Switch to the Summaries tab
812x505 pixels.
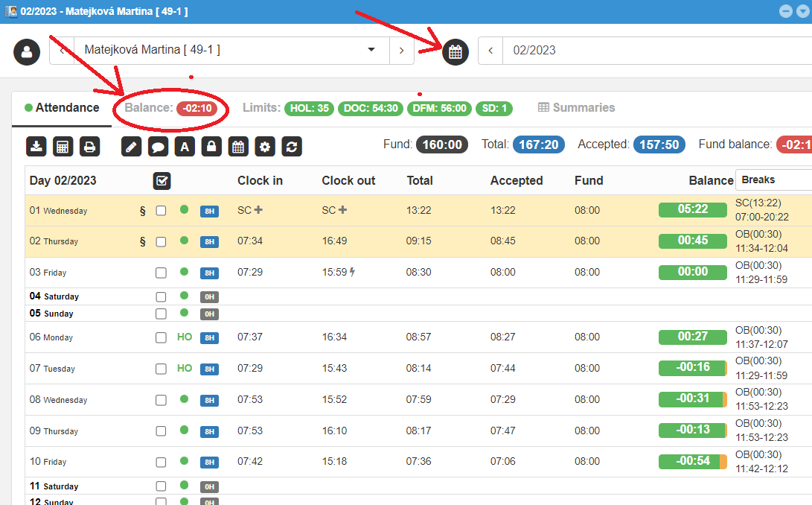tap(577, 108)
